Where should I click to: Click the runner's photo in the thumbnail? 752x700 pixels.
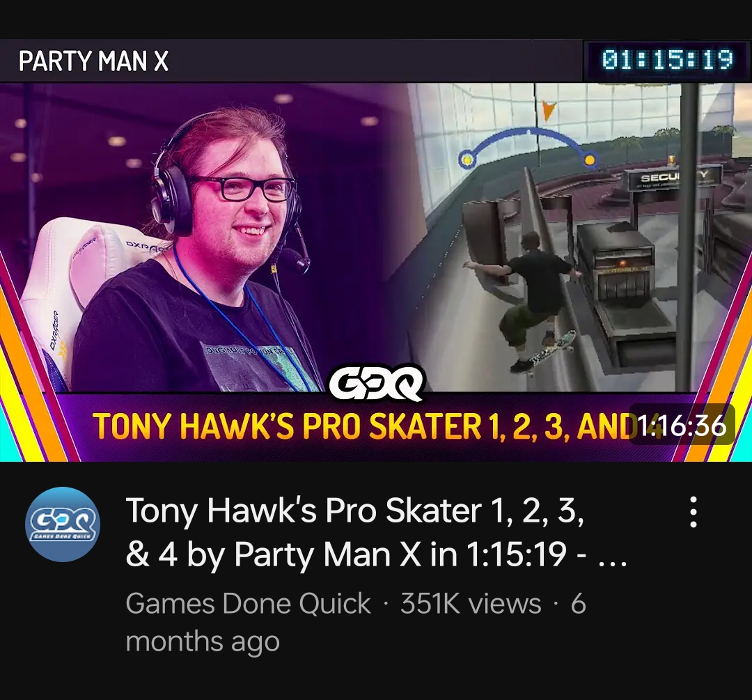coord(201,238)
